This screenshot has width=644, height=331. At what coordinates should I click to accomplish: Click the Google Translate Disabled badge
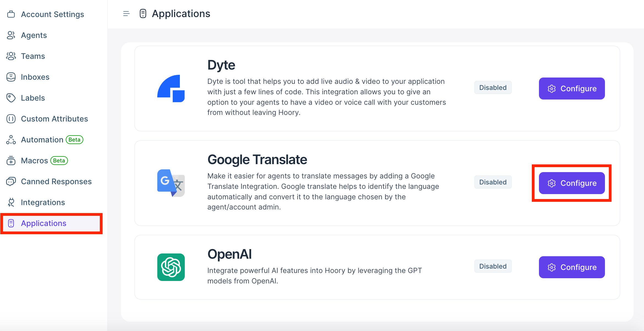(493, 182)
